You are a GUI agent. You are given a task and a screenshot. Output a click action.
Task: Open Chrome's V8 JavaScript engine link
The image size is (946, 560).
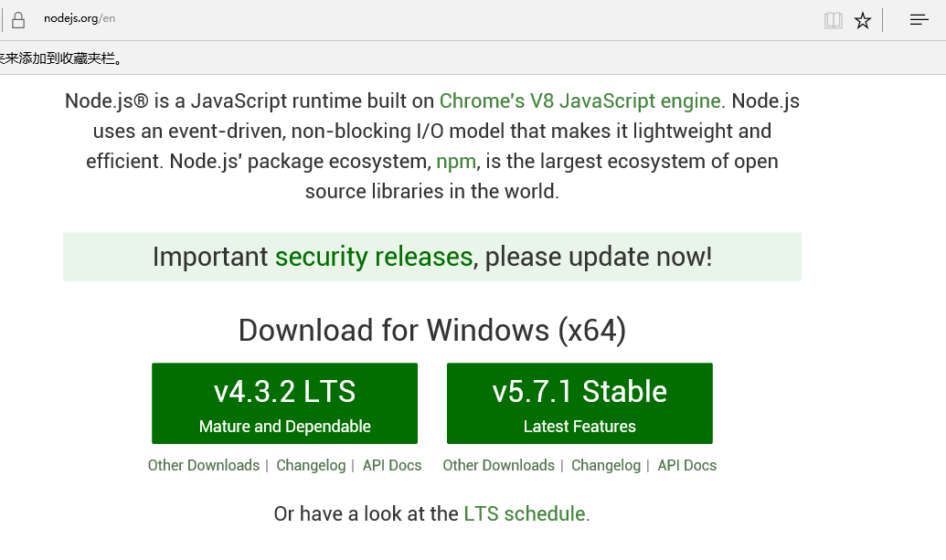[x=580, y=100]
